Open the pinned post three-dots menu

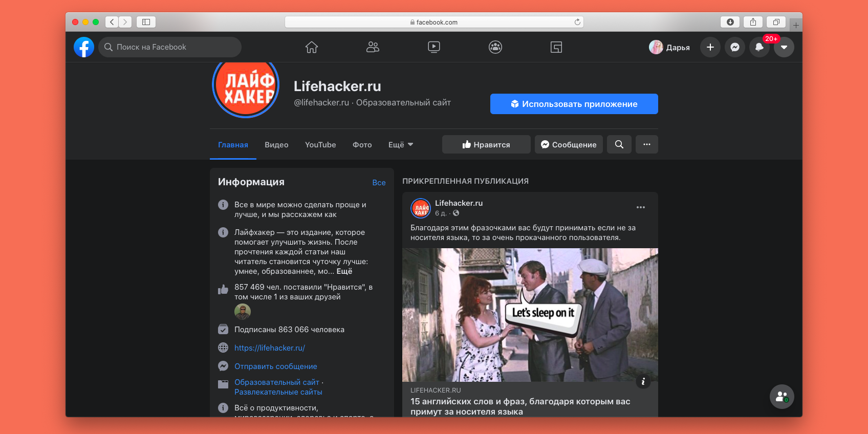(640, 207)
